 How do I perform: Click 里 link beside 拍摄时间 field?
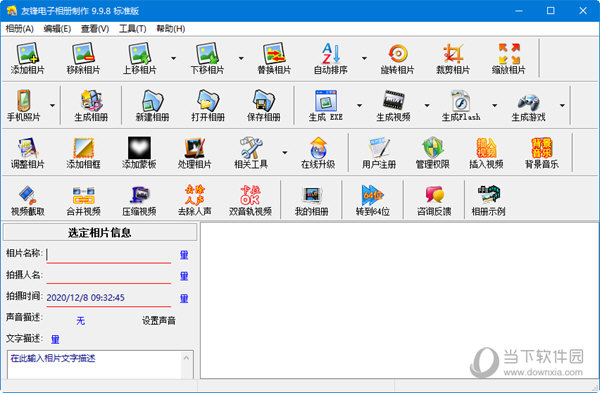(x=184, y=298)
